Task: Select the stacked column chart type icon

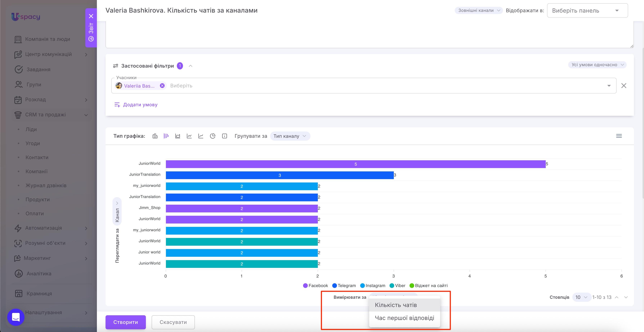Action: 178,136
